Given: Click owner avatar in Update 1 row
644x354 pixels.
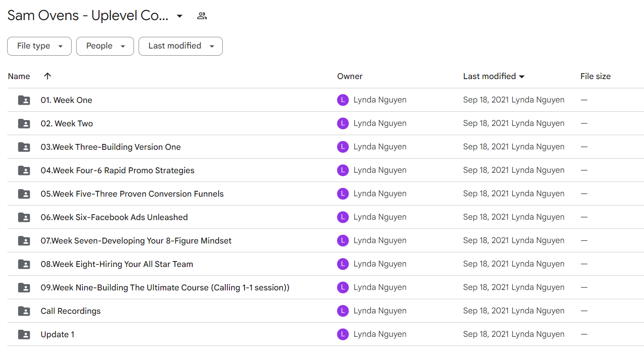Looking at the screenshot, I should click(343, 334).
